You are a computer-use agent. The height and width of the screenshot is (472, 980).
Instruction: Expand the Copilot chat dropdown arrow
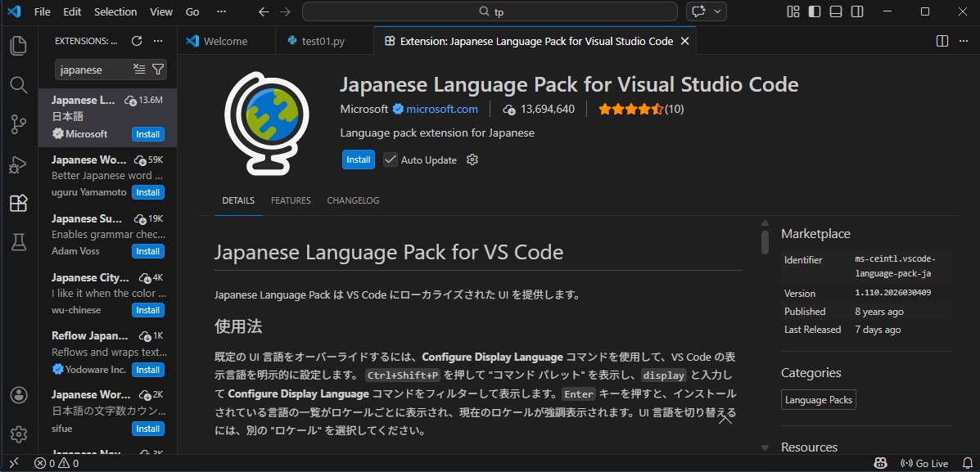coord(718,11)
